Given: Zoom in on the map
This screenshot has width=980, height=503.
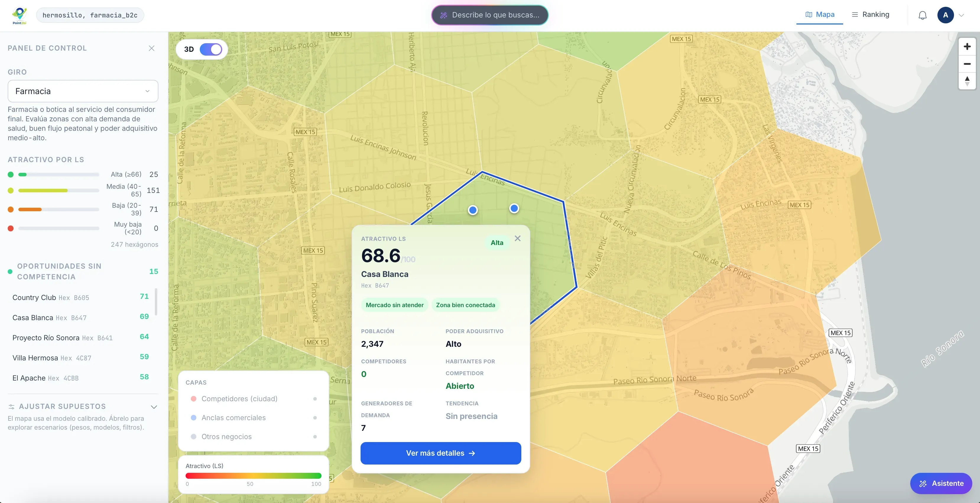Looking at the screenshot, I should [967, 46].
